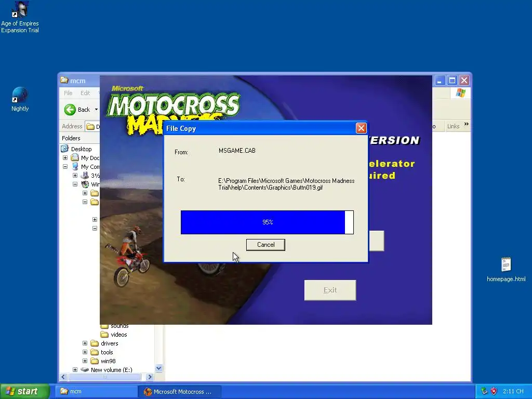Click the Back arrow in mcm window

70,110
